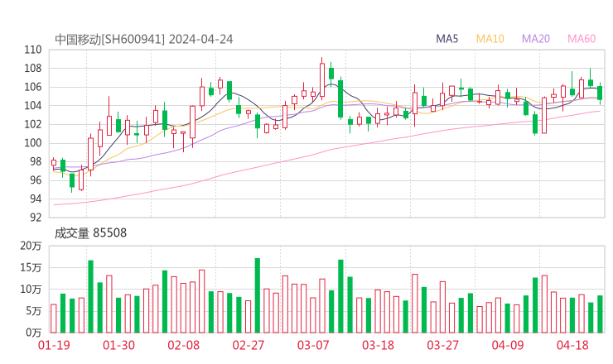Click the tall red candlestick peaking near 109
The width and height of the screenshot is (613, 364).
(322, 79)
